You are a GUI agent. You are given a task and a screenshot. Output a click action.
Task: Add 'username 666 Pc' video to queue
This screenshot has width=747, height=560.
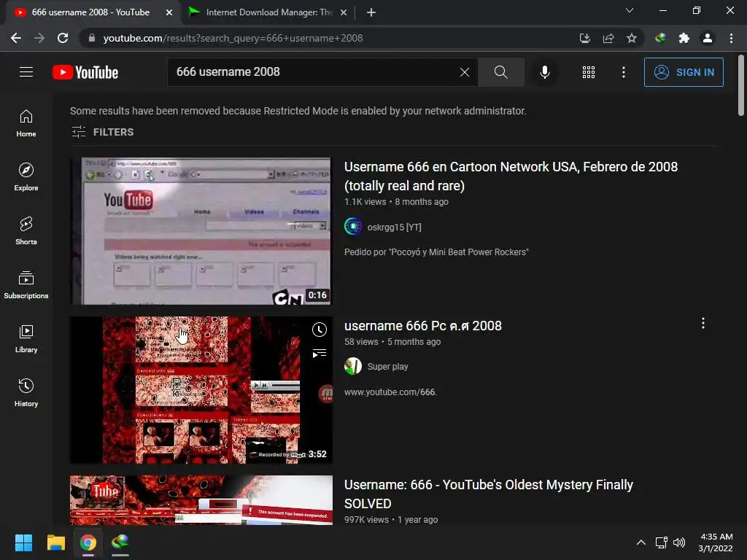coord(320,354)
